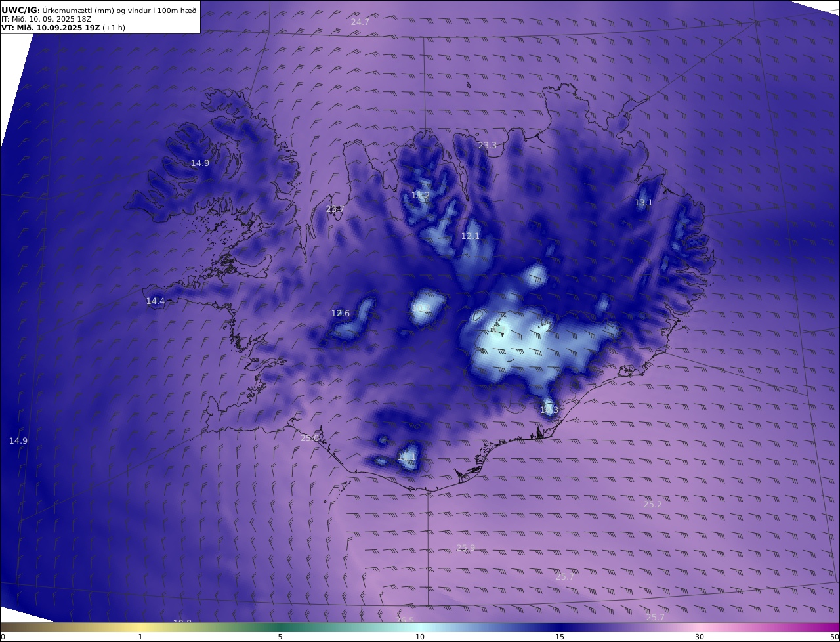Image resolution: width=840 pixels, height=642 pixels.
Task: Click the title line starting with UWC/IG
Action: point(99,10)
